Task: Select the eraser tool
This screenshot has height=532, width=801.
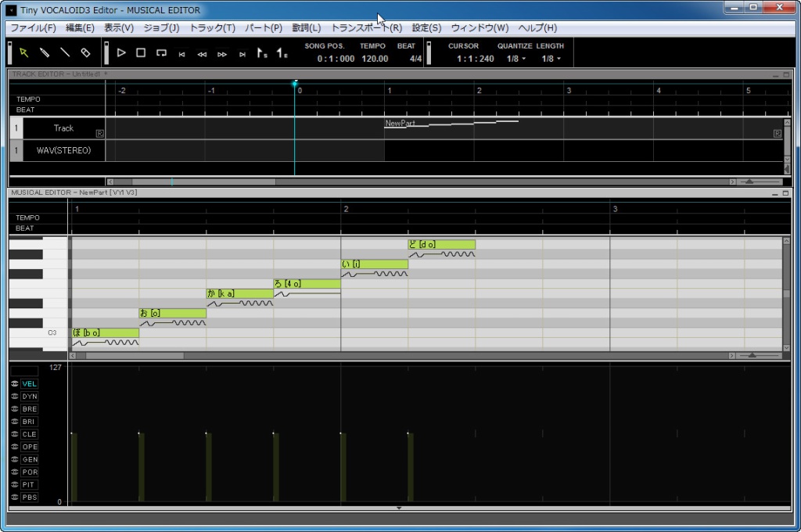Action: pos(85,52)
